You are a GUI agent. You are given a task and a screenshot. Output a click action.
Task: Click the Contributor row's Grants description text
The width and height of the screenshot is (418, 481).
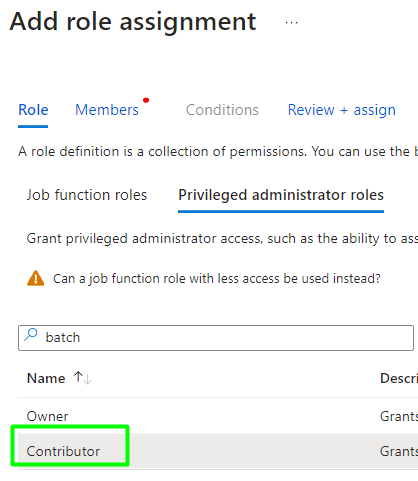(x=399, y=451)
